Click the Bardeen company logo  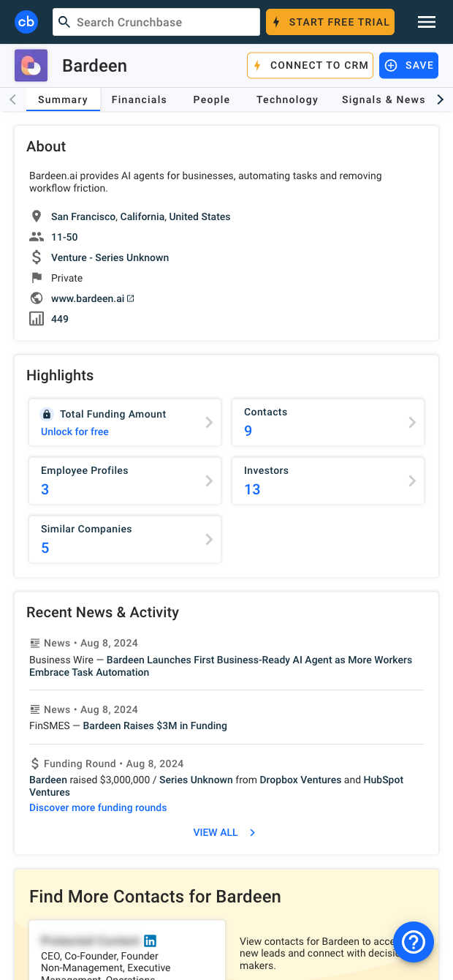click(x=31, y=66)
